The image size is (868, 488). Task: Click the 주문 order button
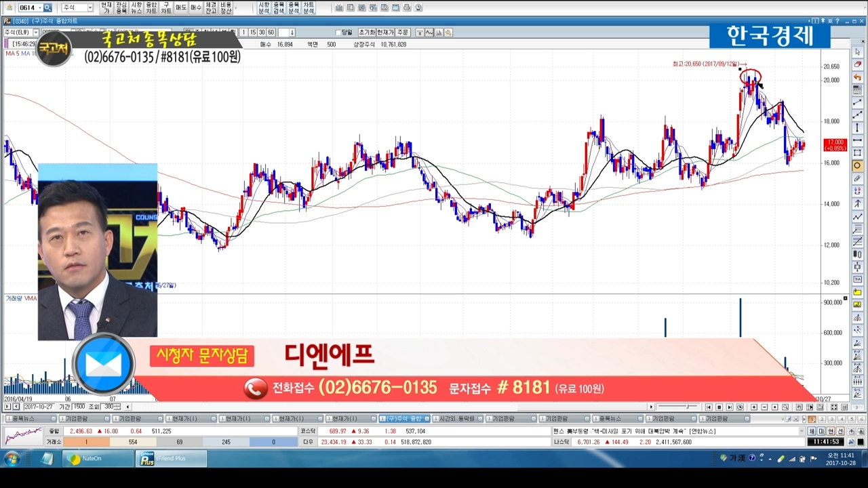tap(403, 33)
